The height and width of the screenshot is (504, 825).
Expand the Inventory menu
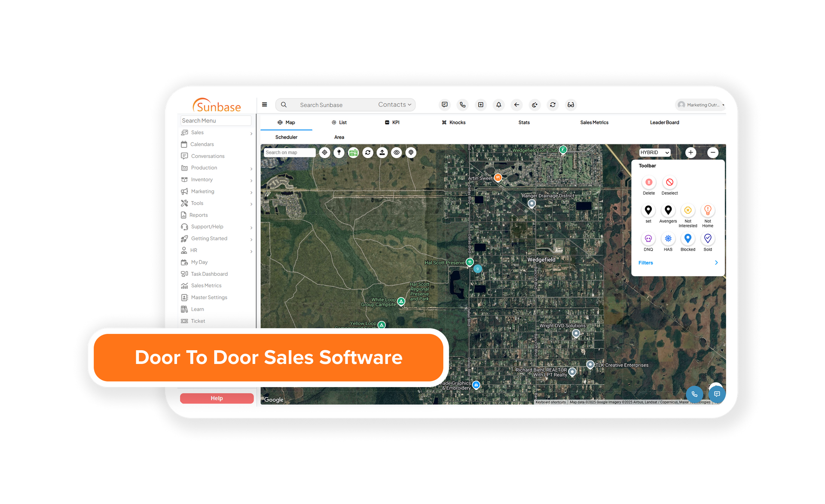(217, 180)
